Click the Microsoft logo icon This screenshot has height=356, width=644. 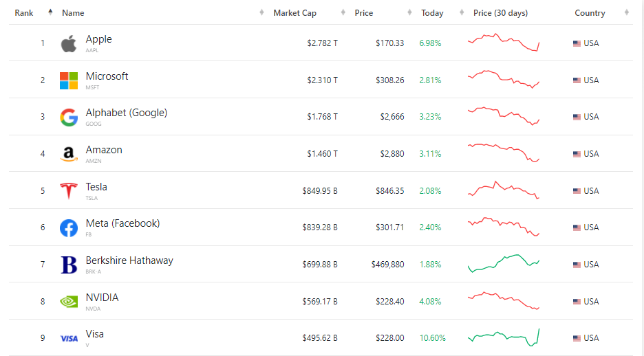pos(69,80)
